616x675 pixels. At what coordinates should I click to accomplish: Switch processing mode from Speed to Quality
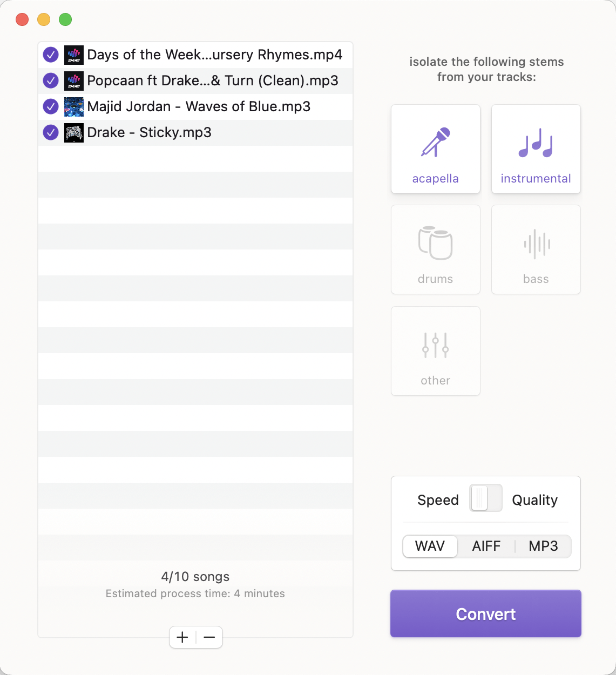[485, 498]
